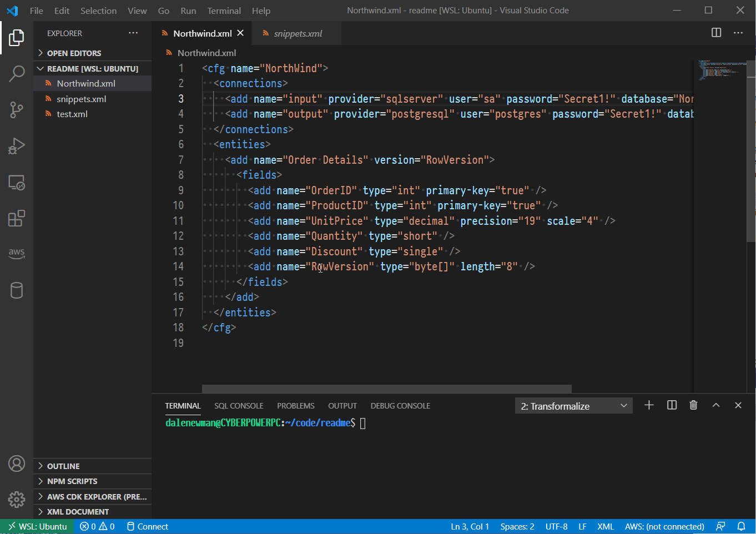
Task: Split the editor to the right
Action: pyautogui.click(x=717, y=33)
